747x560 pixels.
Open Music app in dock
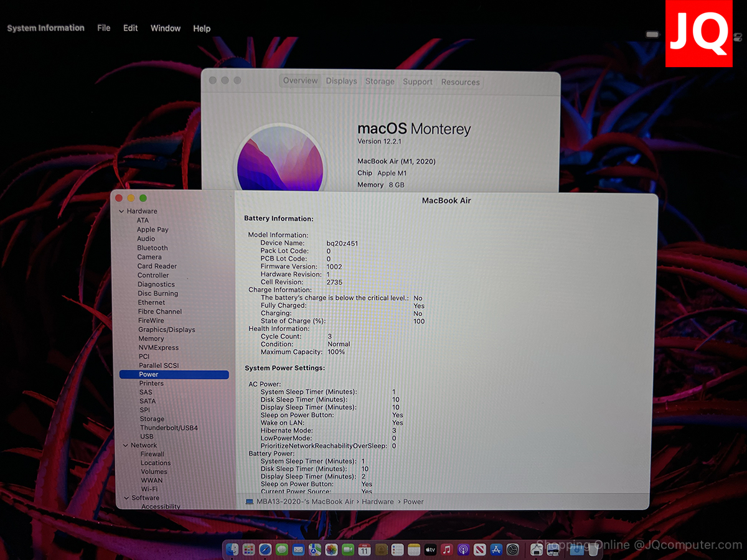(x=447, y=549)
